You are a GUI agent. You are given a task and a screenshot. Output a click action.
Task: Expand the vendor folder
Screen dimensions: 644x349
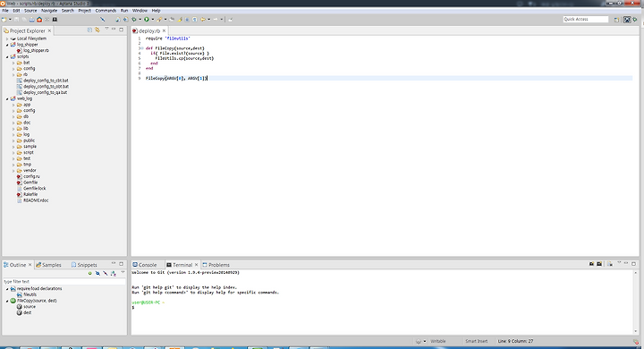[13, 171]
